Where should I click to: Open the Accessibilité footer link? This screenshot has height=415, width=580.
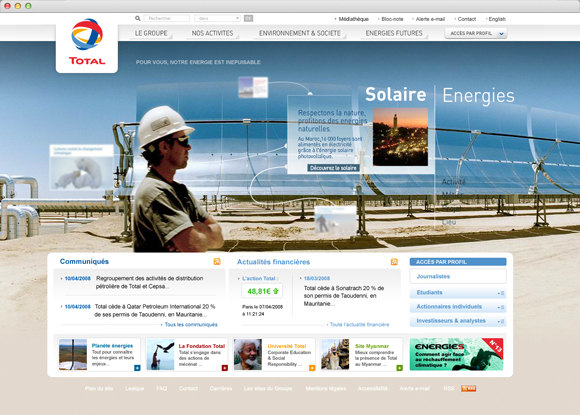click(x=372, y=388)
